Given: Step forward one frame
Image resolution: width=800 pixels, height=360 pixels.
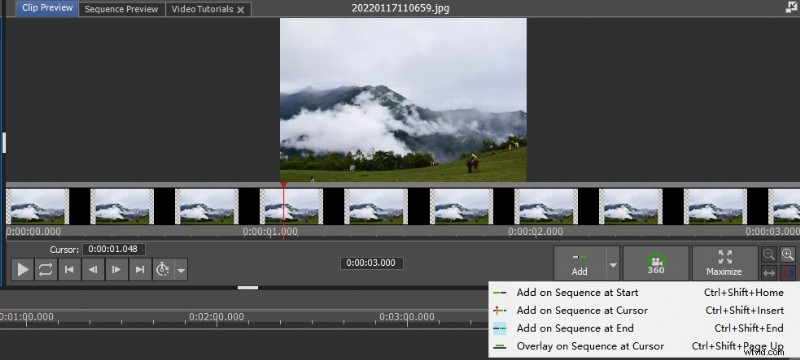Looking at the screenshot, I should click(x=116, y=269).
